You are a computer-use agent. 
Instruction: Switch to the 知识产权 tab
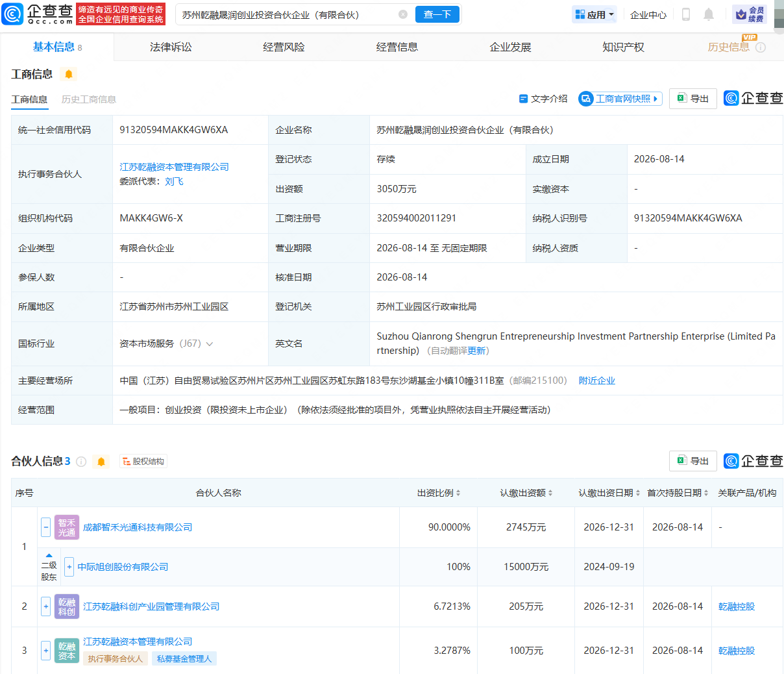click(623, 47)
